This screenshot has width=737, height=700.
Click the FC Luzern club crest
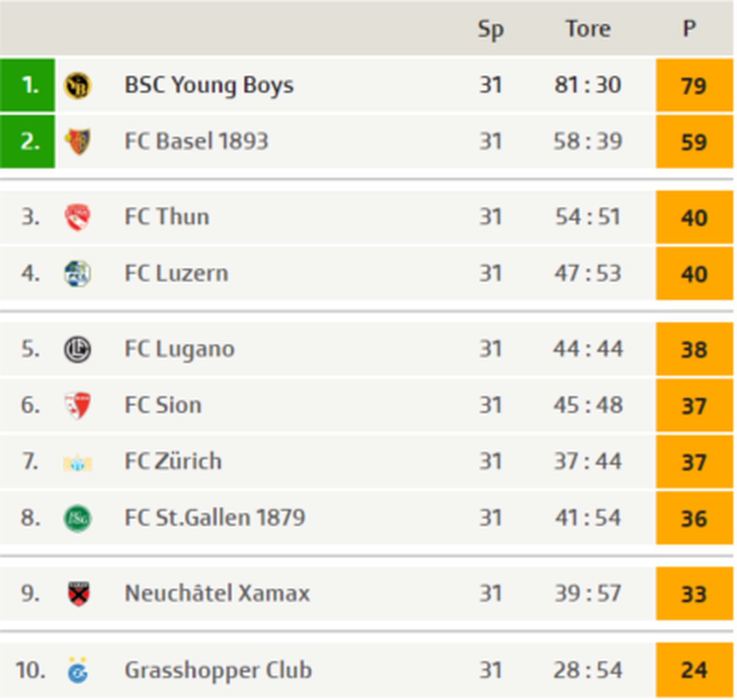click(x=77, y=273)
